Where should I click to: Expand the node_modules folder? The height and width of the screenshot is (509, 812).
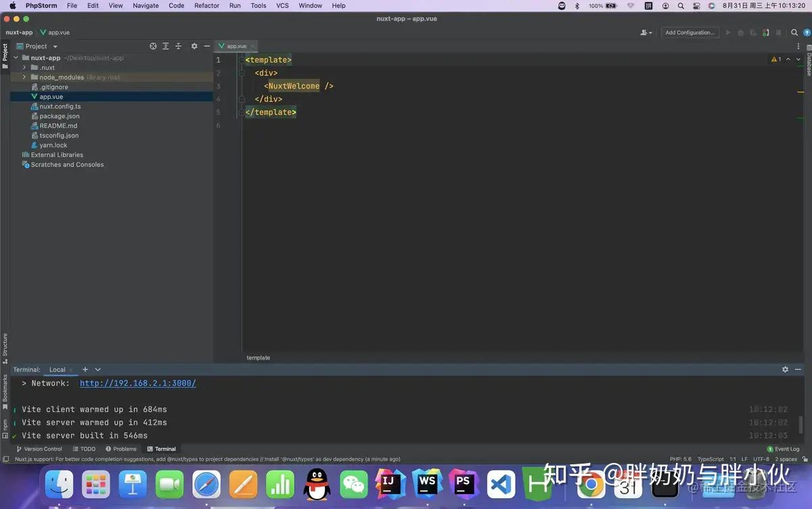click(x=24, y=77)
